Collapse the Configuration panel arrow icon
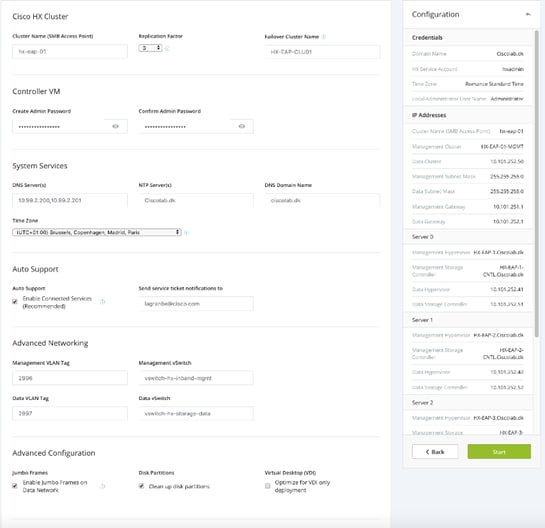This screenshot has height=528, width=545. click(x=528, y=14)
